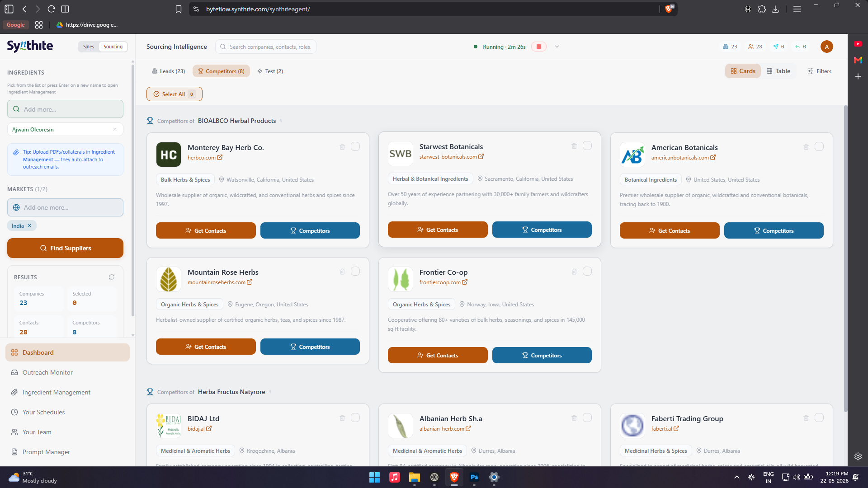Click the Select All button
Screen dimensions: 868x488
point(174,94)
